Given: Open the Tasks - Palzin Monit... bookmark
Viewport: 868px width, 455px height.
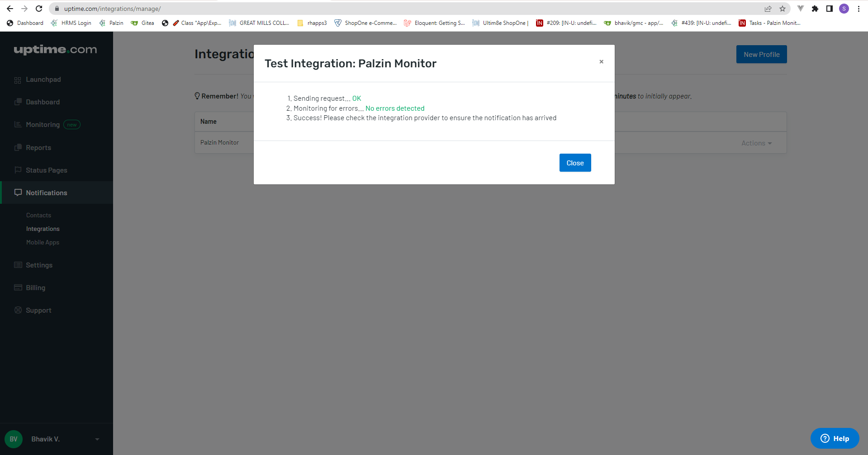Looking at the screenshot, I should [770, 23].
